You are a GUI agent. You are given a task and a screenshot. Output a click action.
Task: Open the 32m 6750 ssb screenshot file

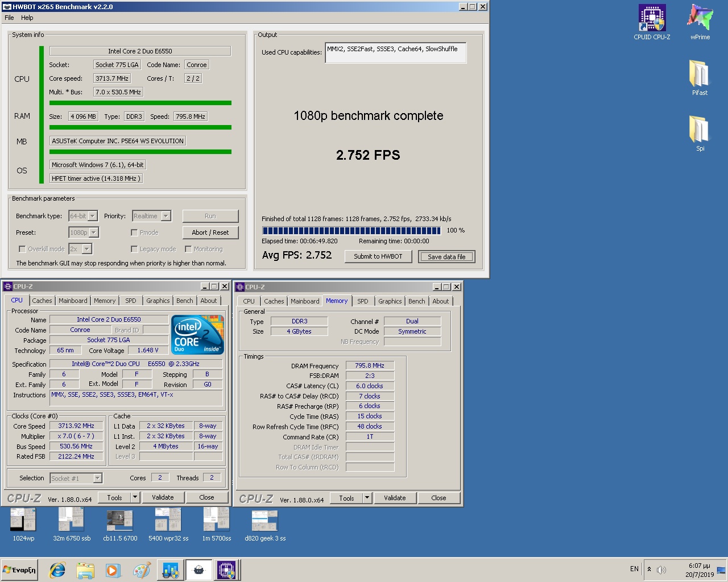[x=72, y=524]
